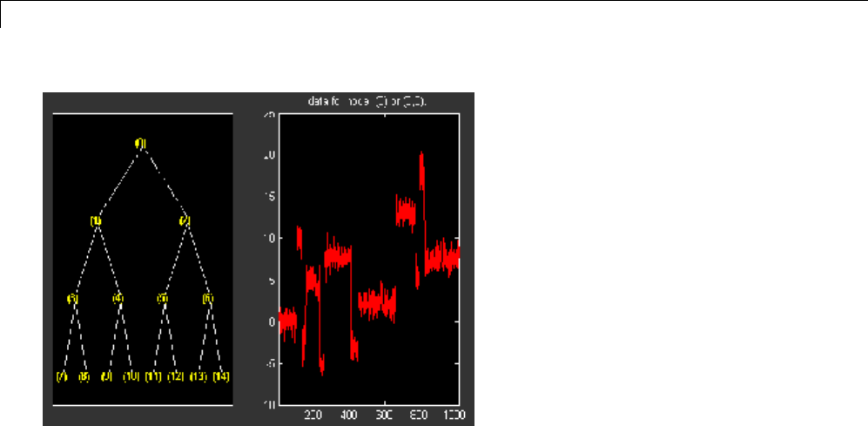868x426 pixels.
Task: Choose tree node (5)
Action: (x=162, y=299)
